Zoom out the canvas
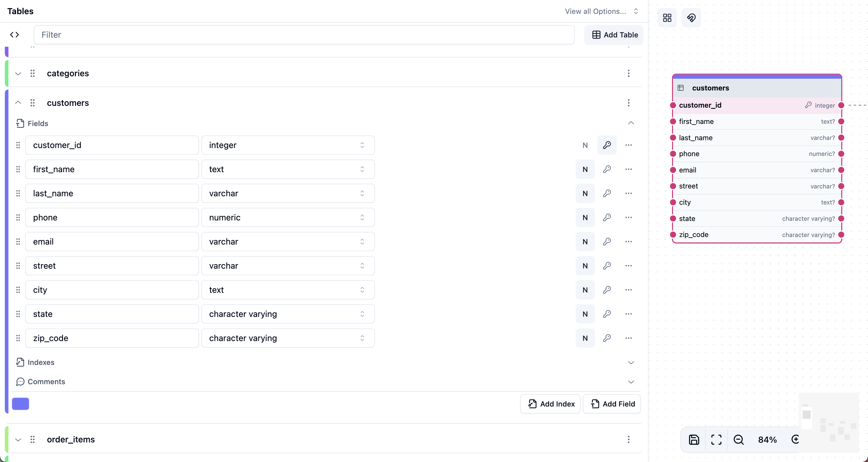Image resolution: width=868 pixels, height=462 pixels. point(738,439)
